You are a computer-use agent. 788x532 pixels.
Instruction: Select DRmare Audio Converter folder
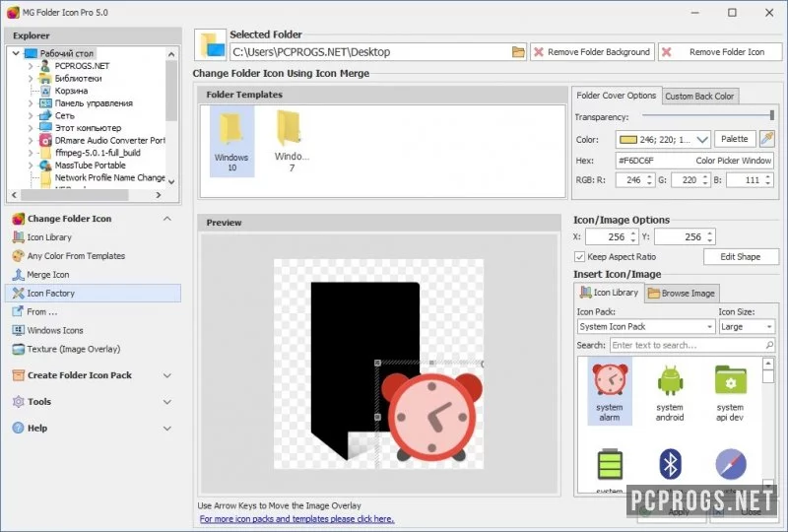pyautogui.click(x=109, y=140)
